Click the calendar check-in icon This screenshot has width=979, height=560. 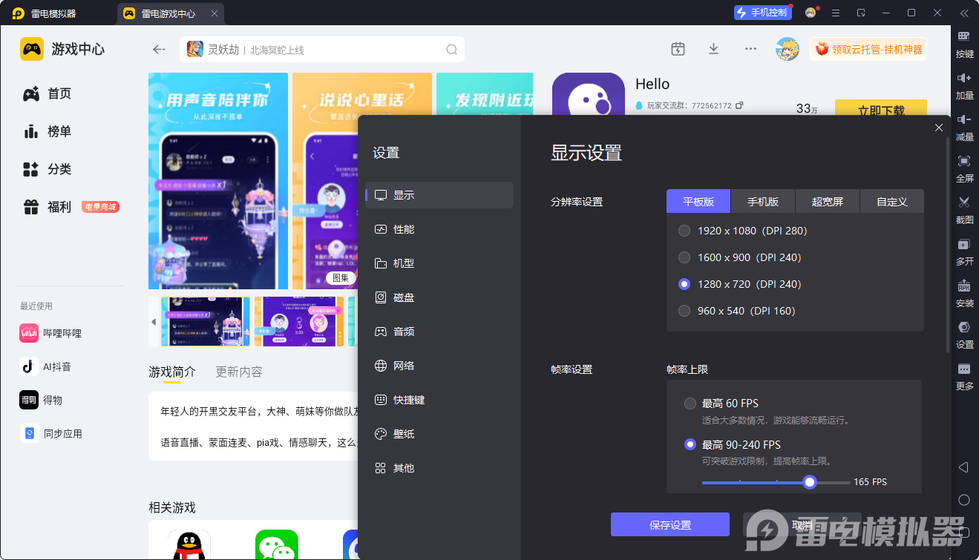[678, 49]
